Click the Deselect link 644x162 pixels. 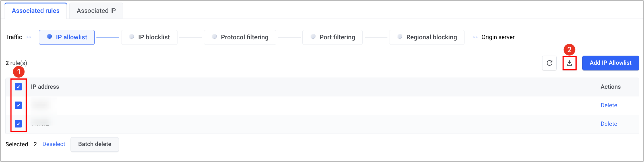pyautogui.click(x=54, y=144)
